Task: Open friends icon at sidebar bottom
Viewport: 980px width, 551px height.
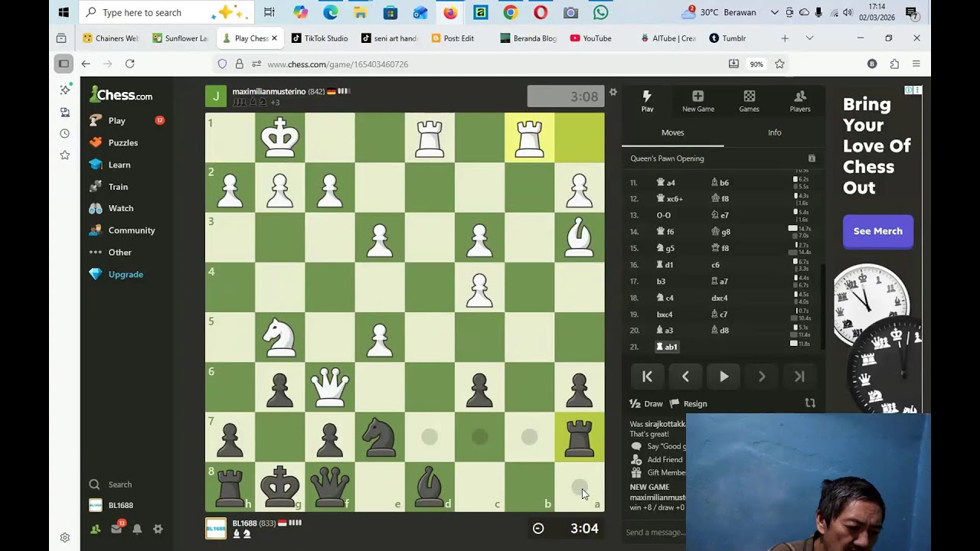Action: point(95,529)
